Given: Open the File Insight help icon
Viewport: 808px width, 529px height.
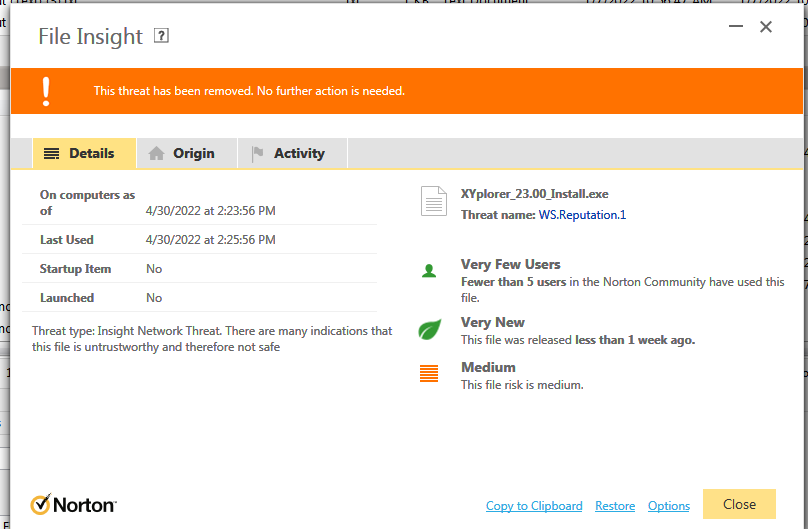Looking at the screenshot, I should tap(161, 36).
